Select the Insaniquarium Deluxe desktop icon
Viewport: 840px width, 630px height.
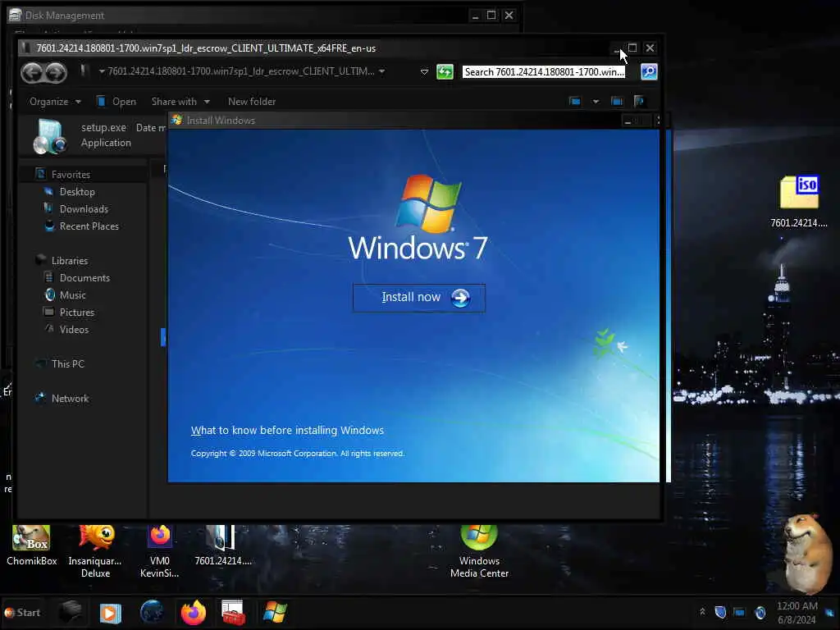95,552
